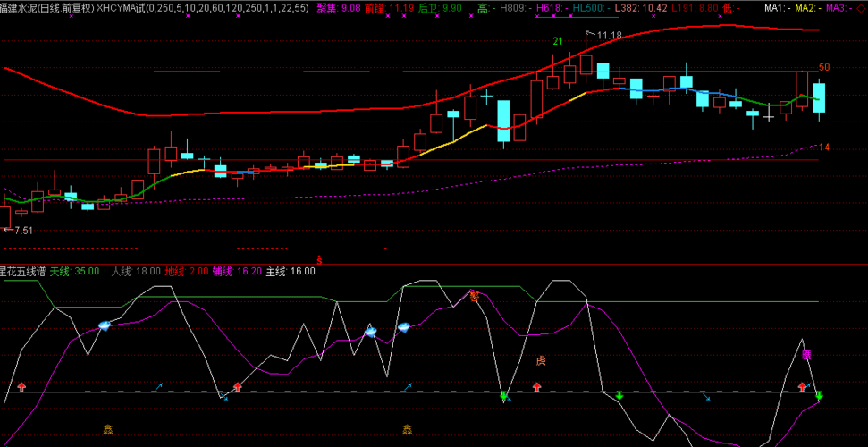
Task: Click the 人线: 18.00 value
Action: tap(136, 272)
